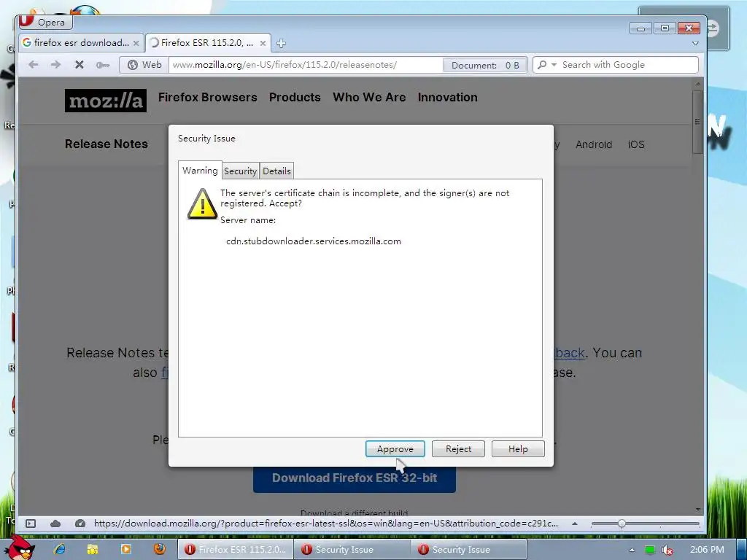The image size is (747, 560).
Task: Click the warning triangle icon
Action: 202,203
